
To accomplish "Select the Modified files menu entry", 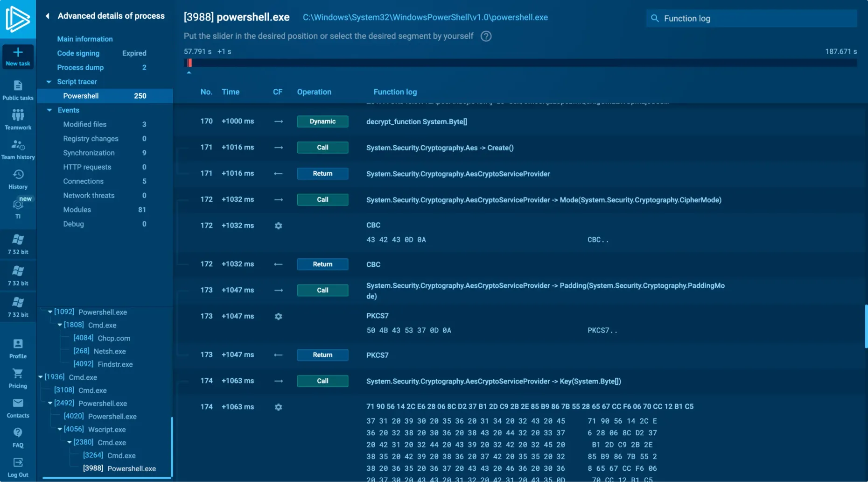I will [x=84, y=124].
